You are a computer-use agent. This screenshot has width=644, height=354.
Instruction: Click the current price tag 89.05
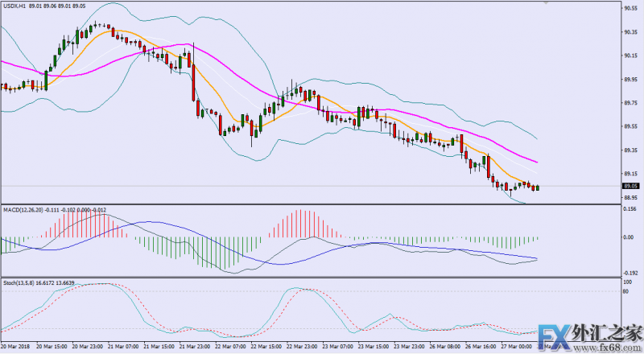click(x=630, y=186)
